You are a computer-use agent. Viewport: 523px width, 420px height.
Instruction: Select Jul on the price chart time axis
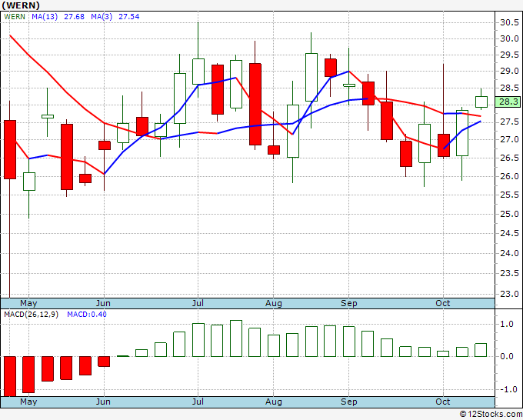pos(198,304)
